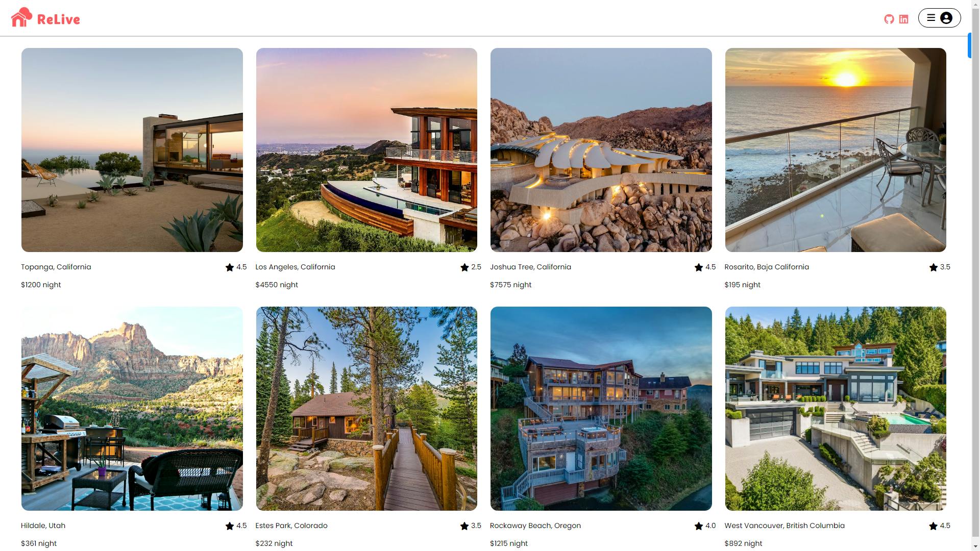Open the West Vancouver mansion photo

(836, 409)
